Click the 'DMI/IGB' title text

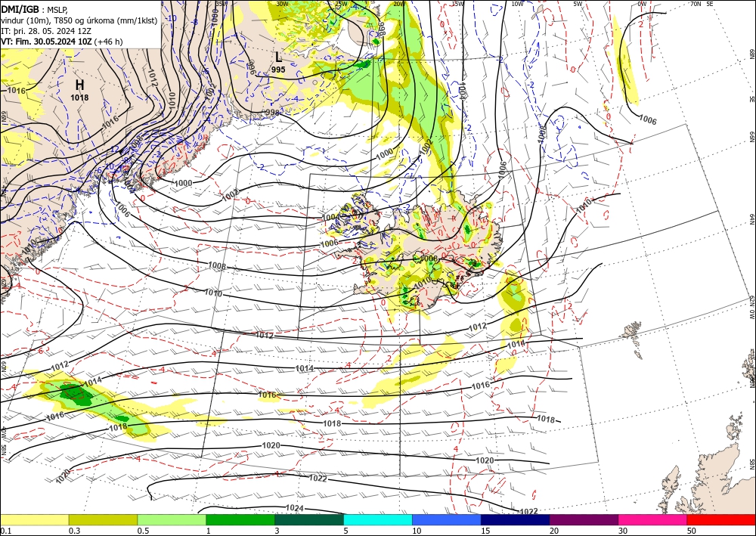click(x=20, y=8)
